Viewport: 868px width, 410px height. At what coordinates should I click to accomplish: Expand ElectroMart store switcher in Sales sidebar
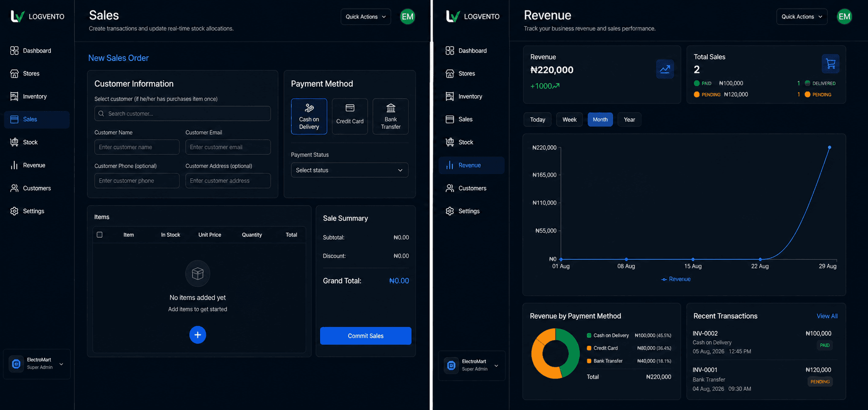(61, 364)
